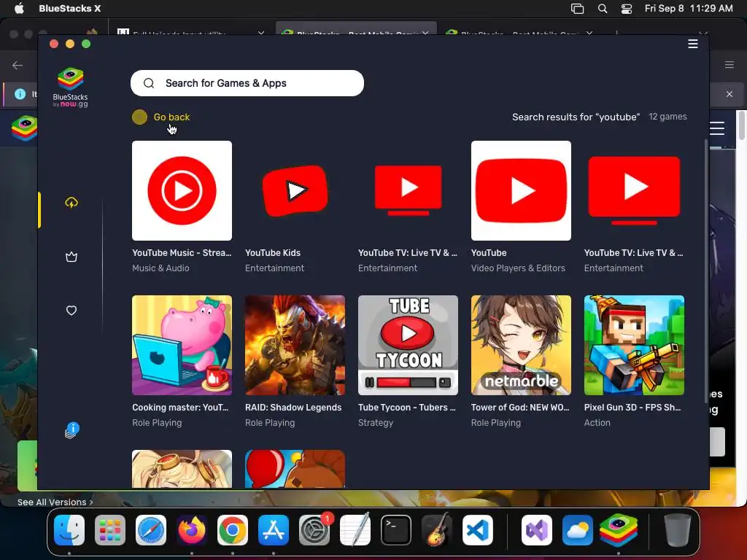Open TextEdit from the Dock
Screen dimensions: 747x560
coord(355,530)
